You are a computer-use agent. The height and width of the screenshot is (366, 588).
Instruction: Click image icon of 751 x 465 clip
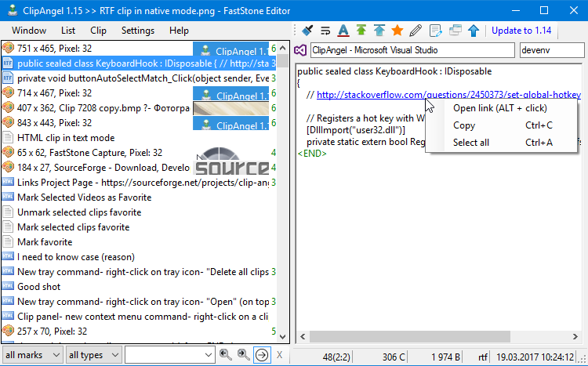[8, 48]
